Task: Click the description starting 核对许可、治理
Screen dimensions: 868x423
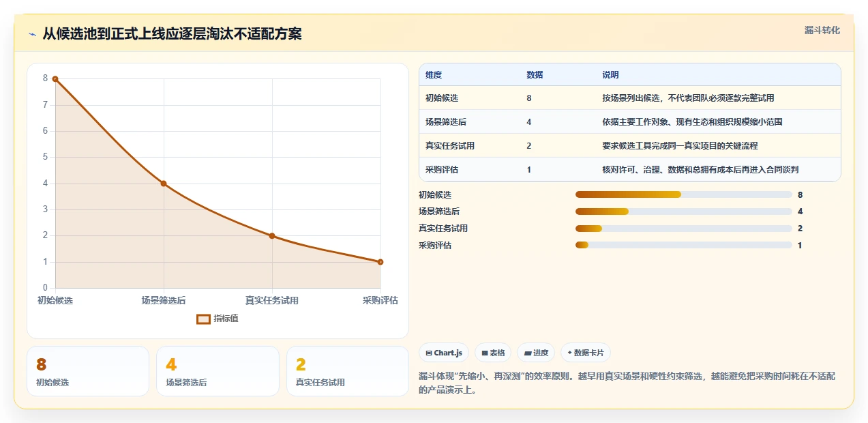Action: 700,170
